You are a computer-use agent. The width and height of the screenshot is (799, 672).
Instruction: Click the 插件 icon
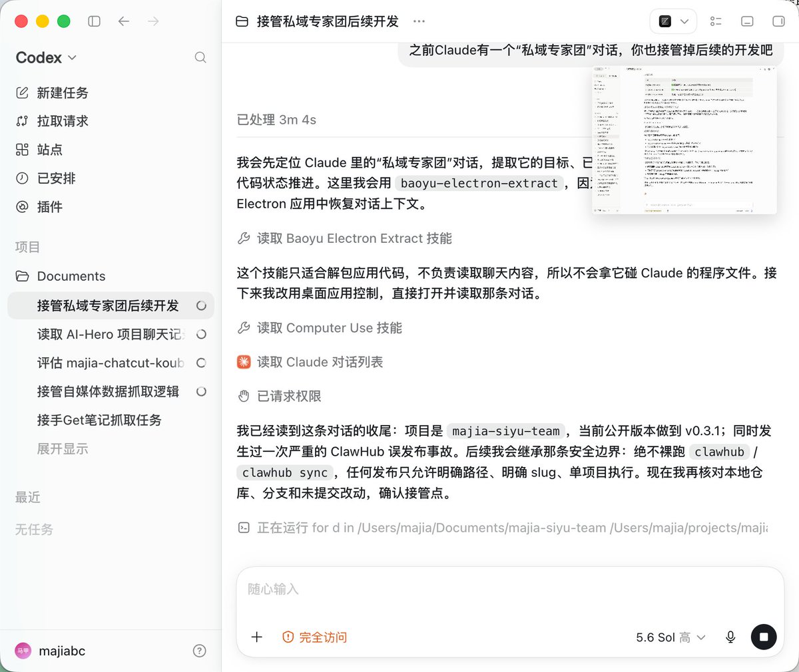(22, 207)
